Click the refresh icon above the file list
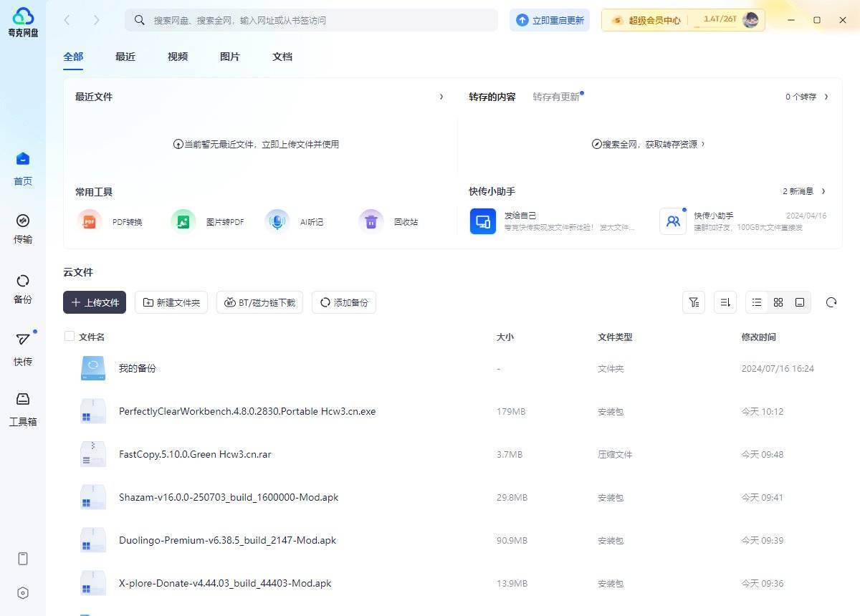Image resolution: width=860 pixels, height=616 pixels. pyautogui.click(x=831, y=302)
